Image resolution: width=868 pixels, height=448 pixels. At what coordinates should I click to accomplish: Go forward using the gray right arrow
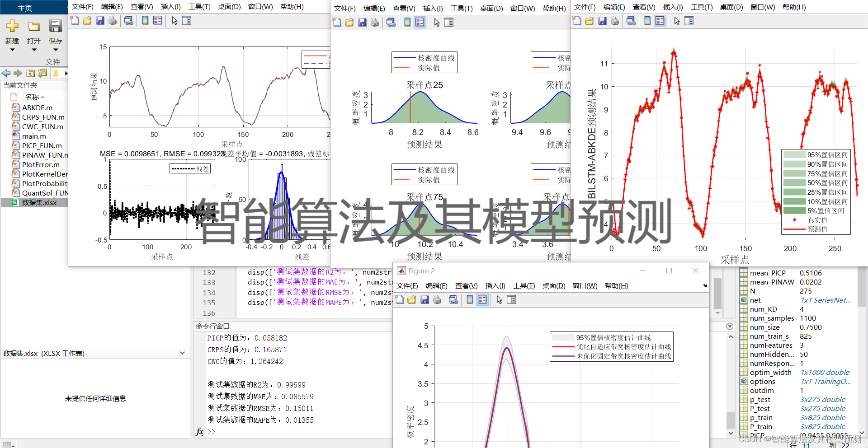18,73
